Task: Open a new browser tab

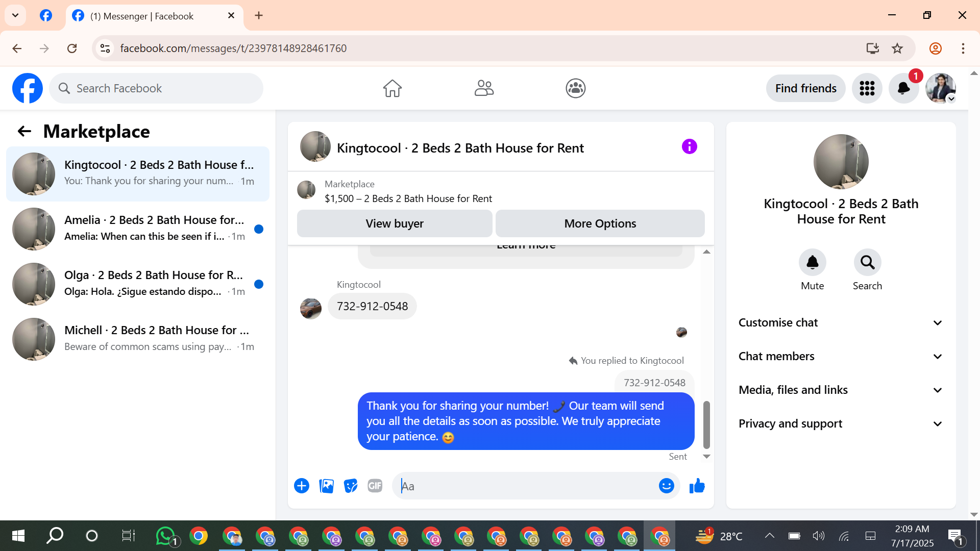Action: [x=259, y=15]
